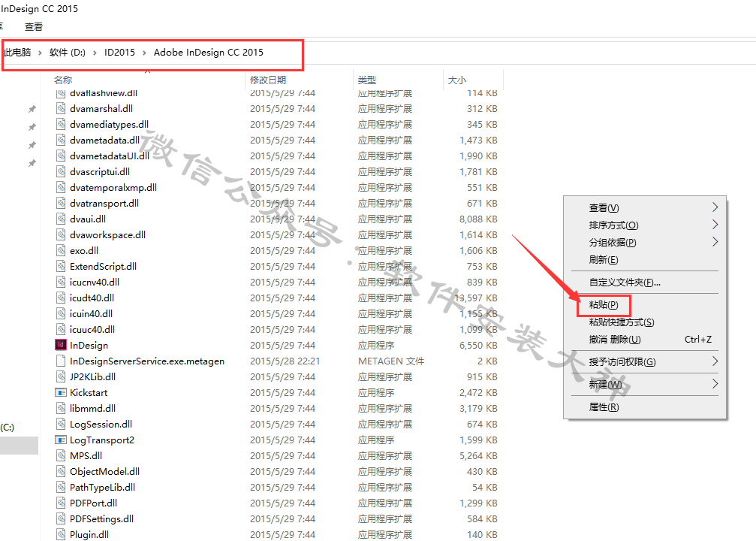Screen dimensions: 756x541
Task: Click Adobe InDesign CC 2015 breadcrumb segment
Action: pyautogui.click(x=208, y=52)
